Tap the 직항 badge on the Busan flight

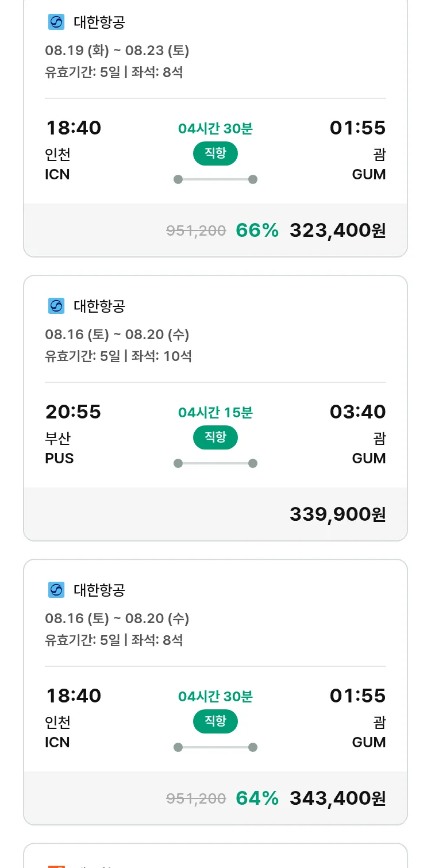(x=215, y=437)
